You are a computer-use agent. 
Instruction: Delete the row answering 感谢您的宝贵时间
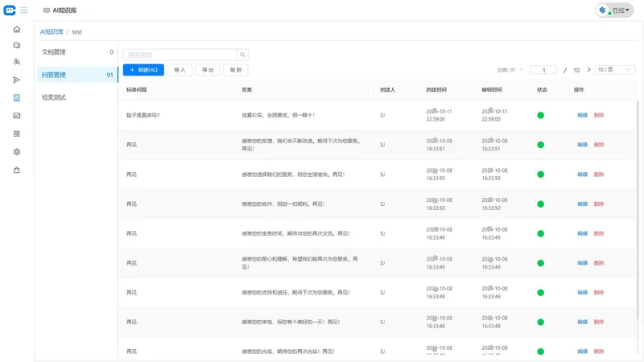599,233
